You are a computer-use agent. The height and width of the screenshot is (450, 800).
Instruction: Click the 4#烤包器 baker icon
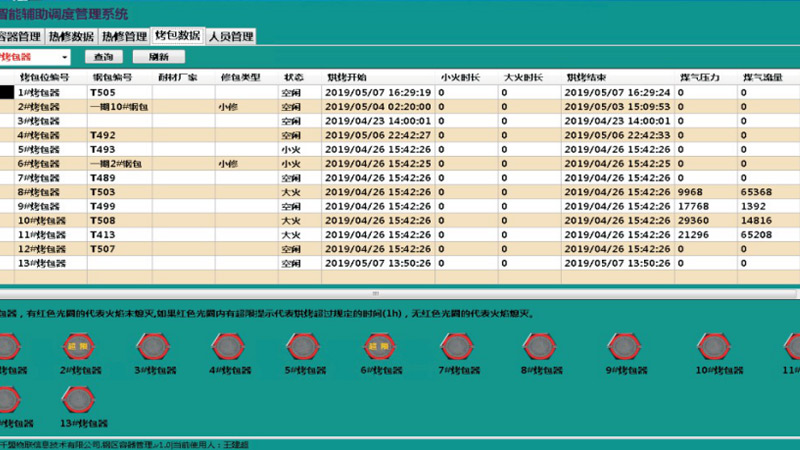(x=226, y=347)
